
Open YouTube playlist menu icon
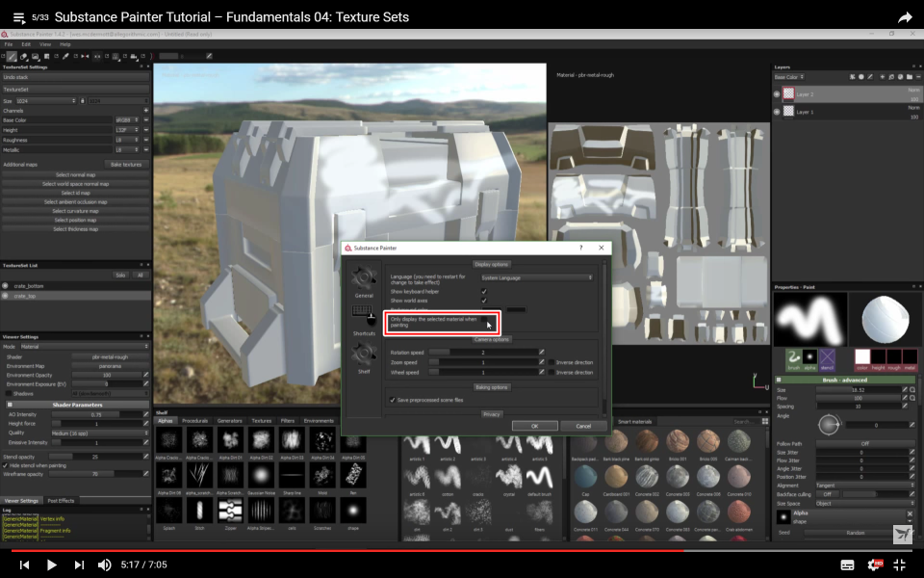click(19, 17)
